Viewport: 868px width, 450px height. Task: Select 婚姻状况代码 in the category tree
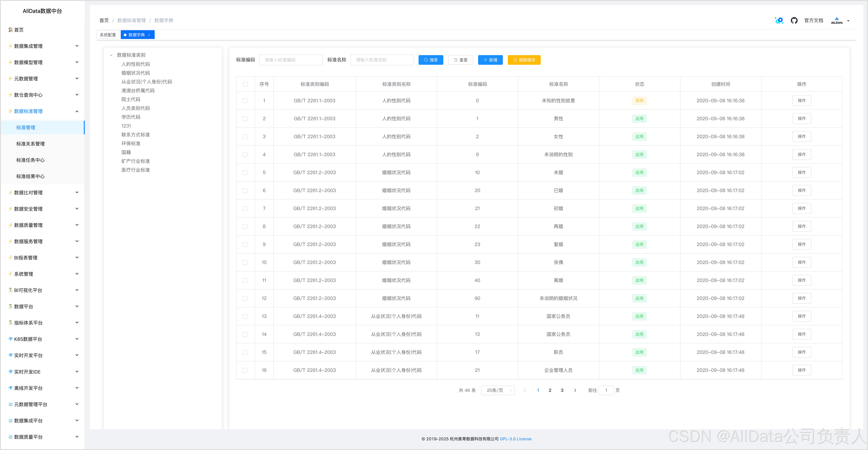click(136, 73)
